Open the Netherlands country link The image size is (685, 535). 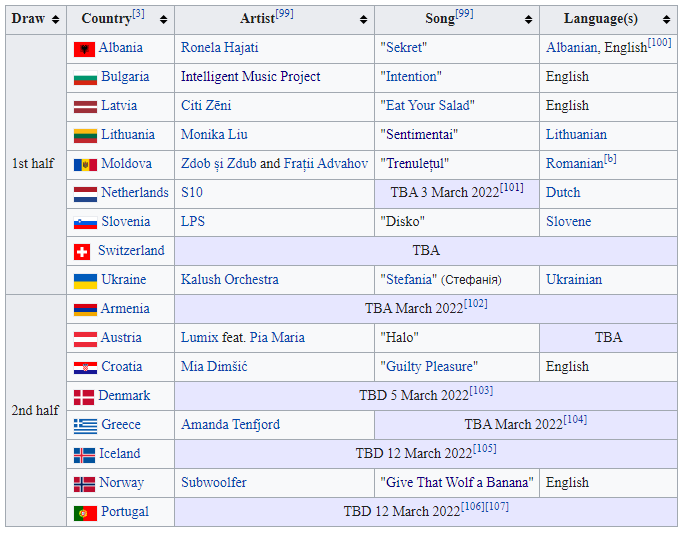(x=134, y=193)
